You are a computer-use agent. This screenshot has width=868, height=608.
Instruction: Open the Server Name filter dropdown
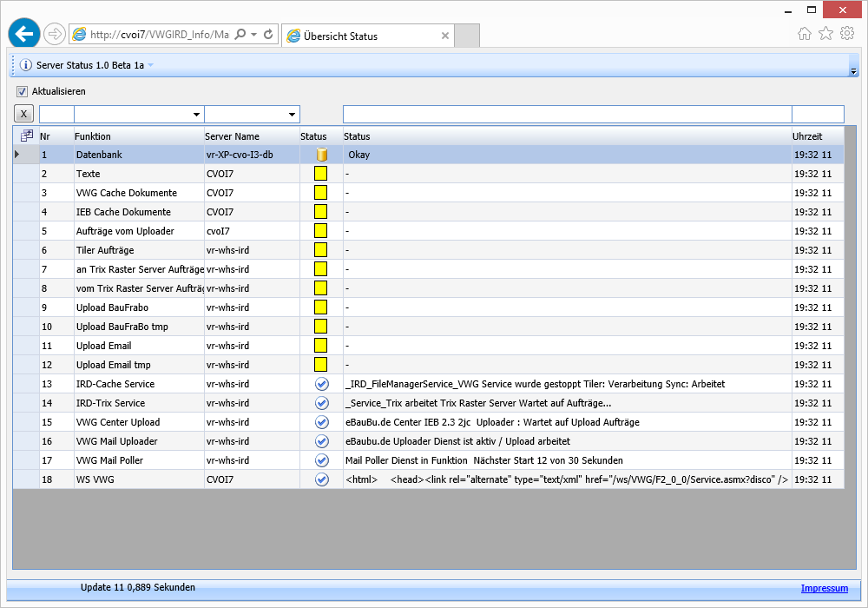[292, 115]
